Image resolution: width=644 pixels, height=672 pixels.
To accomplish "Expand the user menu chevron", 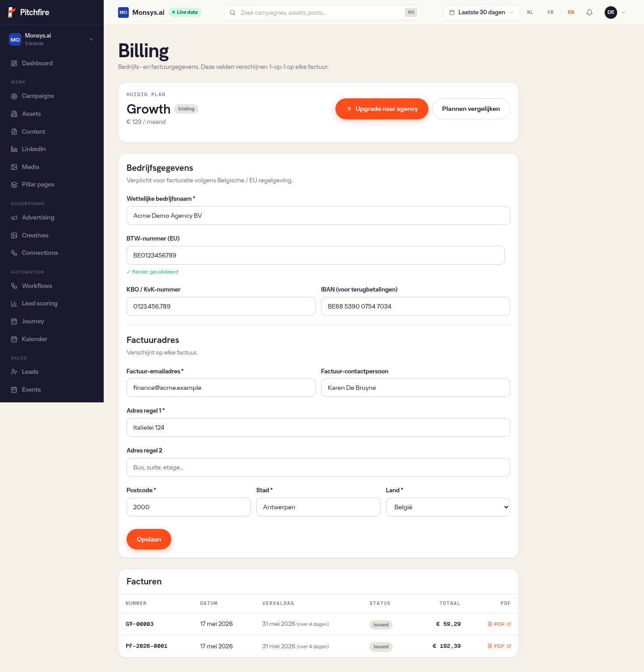I will 623,13.
